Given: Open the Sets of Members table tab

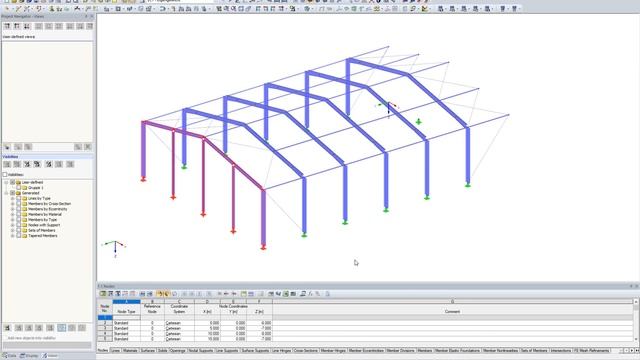Looking at the screenshot, I should coord(534,351).
